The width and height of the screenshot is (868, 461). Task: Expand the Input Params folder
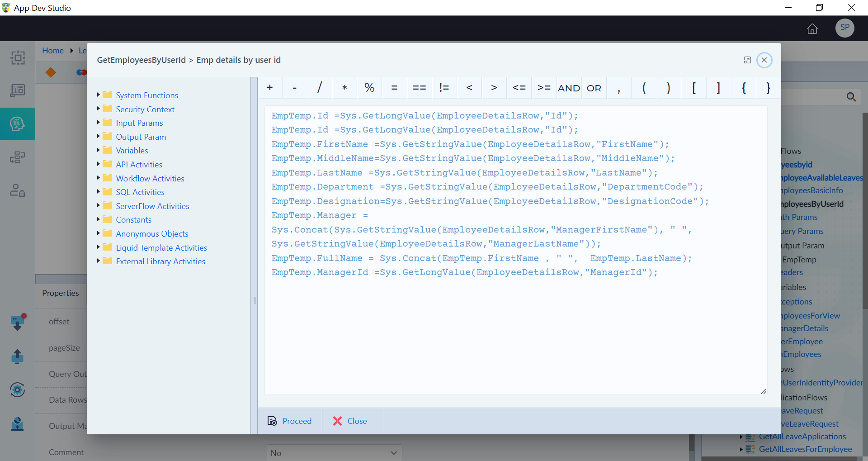(x=99, y=123)
